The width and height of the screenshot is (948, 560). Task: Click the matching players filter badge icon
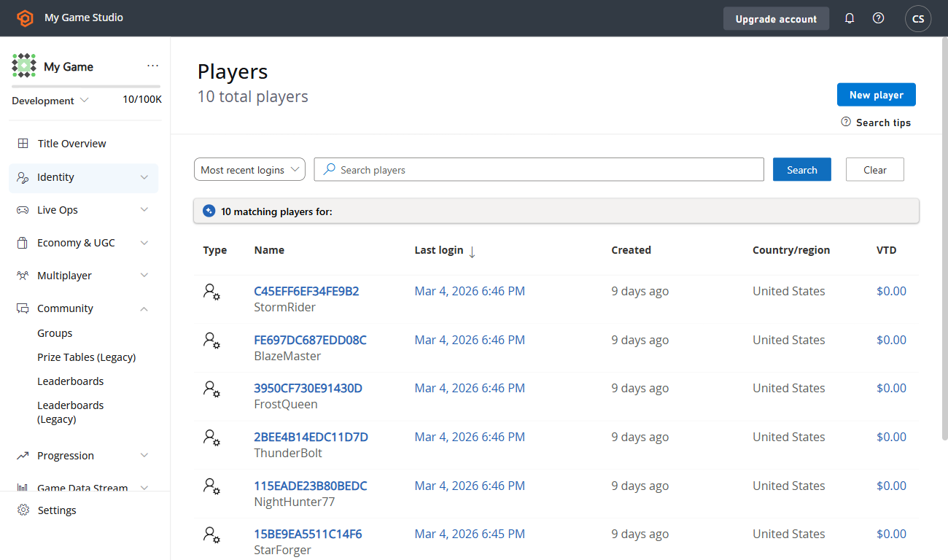pos(209,211)
